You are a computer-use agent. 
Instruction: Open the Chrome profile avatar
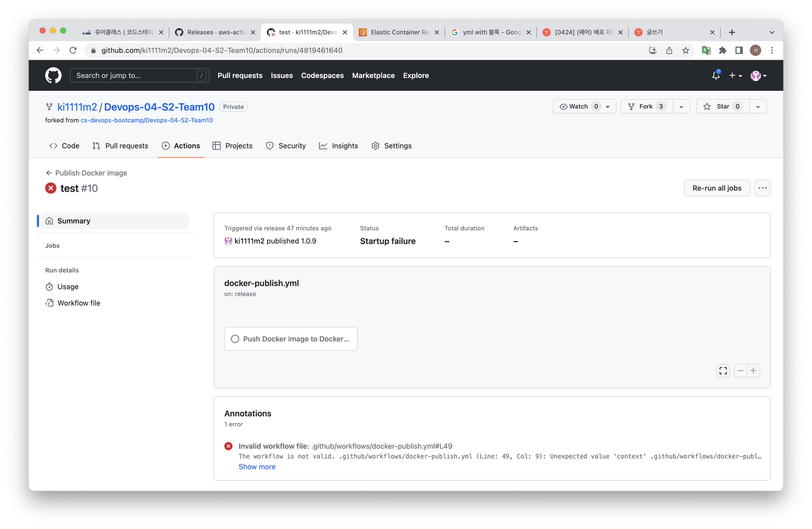[756, 50]
